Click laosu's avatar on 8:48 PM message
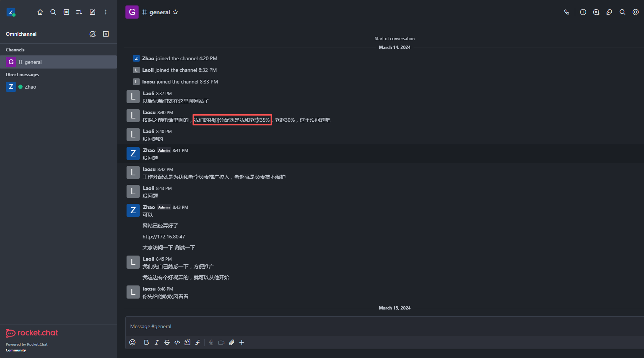 (x=133, y=292)
